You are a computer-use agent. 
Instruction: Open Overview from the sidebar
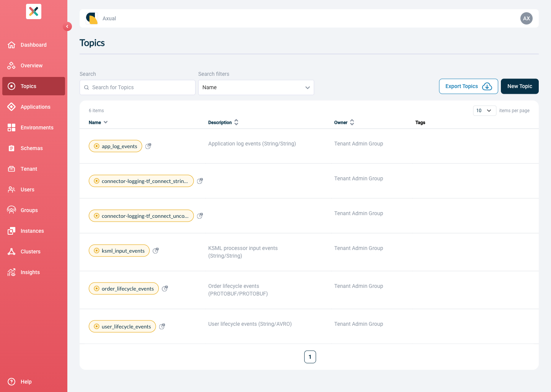point(34,65)
